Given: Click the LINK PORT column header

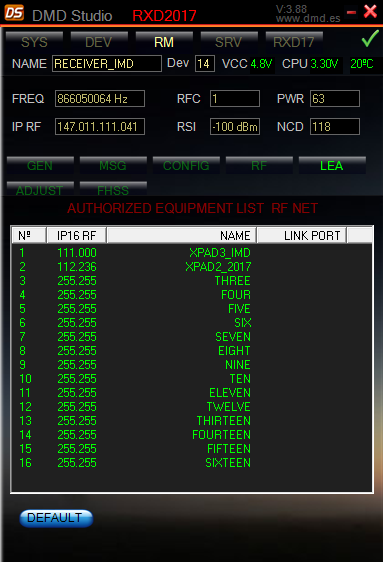Looking at the screenshot, I should [x=302, y=235].
